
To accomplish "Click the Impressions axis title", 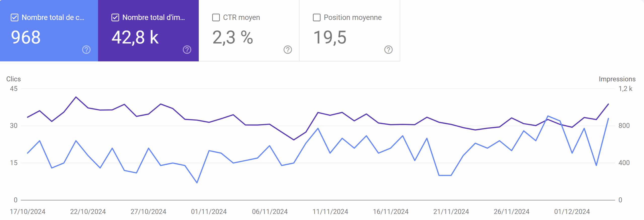I will [x=617, y=79].
